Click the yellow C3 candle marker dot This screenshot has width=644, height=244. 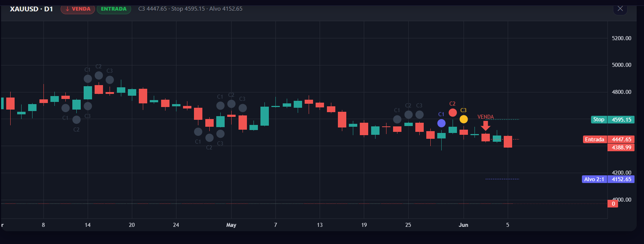click(x=464, y=119)
